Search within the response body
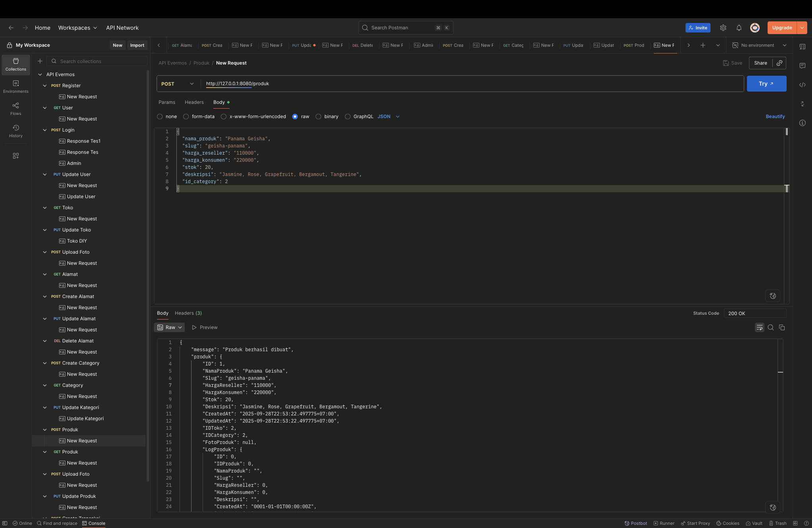This screenshot has width=812, height=528. [770, 327]
